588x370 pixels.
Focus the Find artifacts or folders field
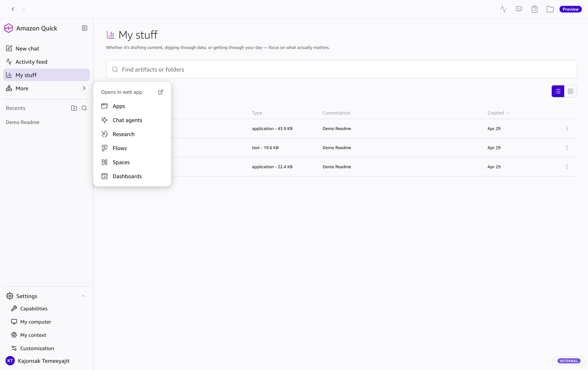341,69
